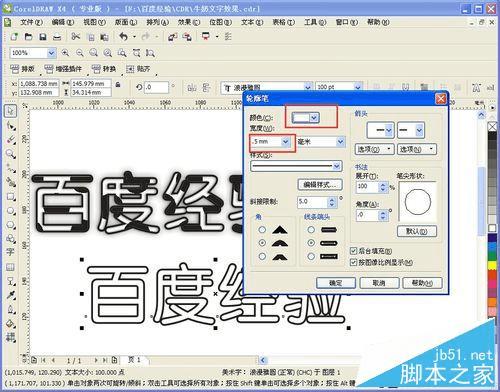Click the 取消 button
The width and height of the screenshot is (500, 392).
click(379, 283)
